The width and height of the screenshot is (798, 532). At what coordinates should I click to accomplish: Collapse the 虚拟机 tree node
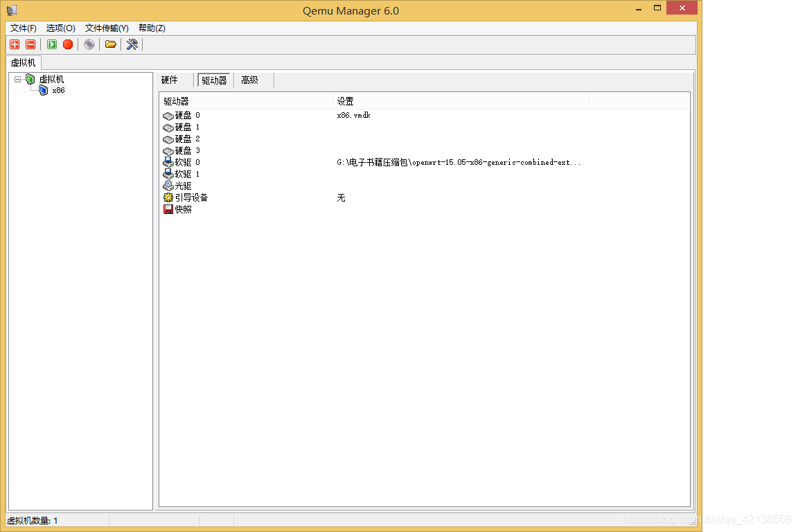18,80
